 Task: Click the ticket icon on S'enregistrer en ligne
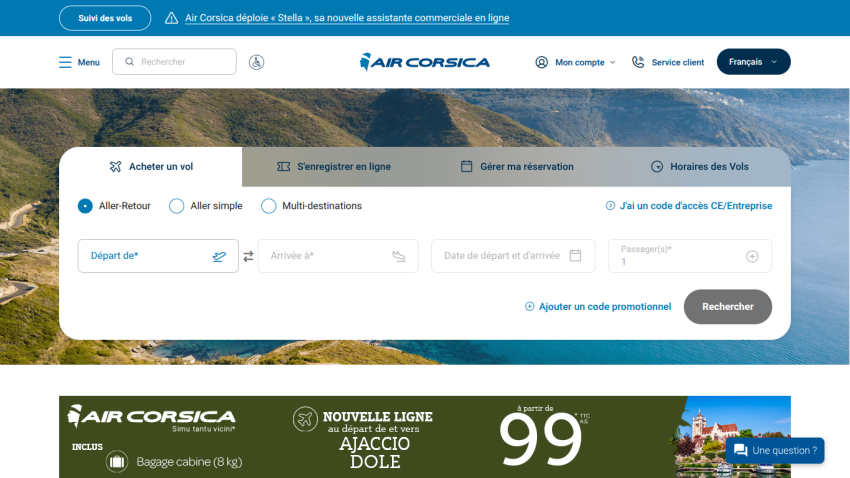(284, 166)
